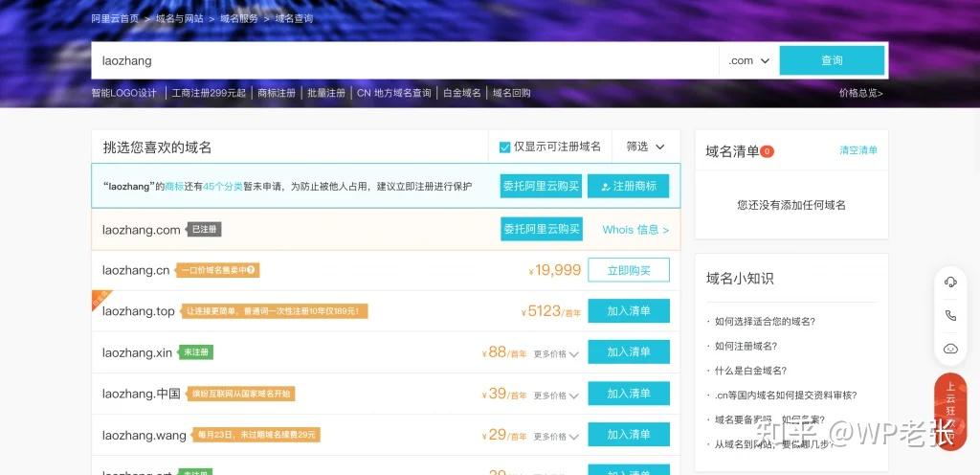The height and width of the screenshot is (475, 980).
Task: Expand more prices for laozhang.xin
Action: coord(556,353)
